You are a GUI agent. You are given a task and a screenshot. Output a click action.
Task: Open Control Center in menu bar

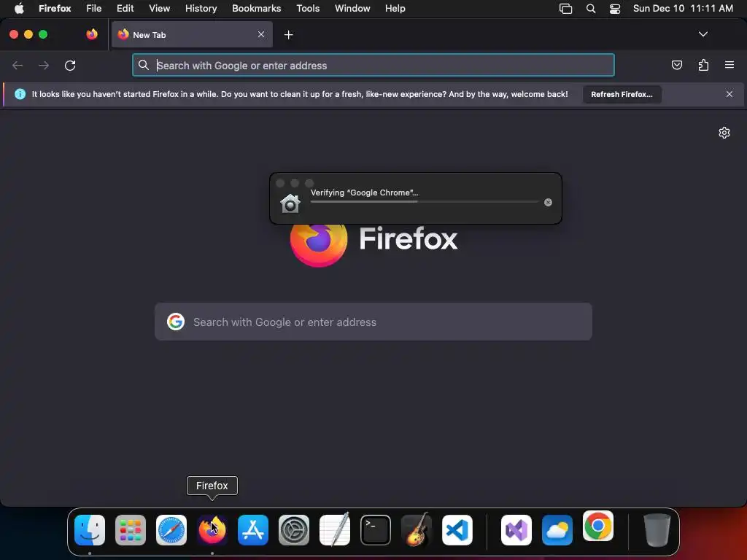point(614,9)
